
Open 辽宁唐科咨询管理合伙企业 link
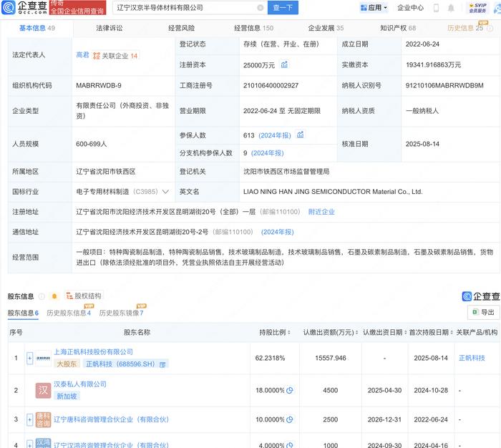coord(111,419)
